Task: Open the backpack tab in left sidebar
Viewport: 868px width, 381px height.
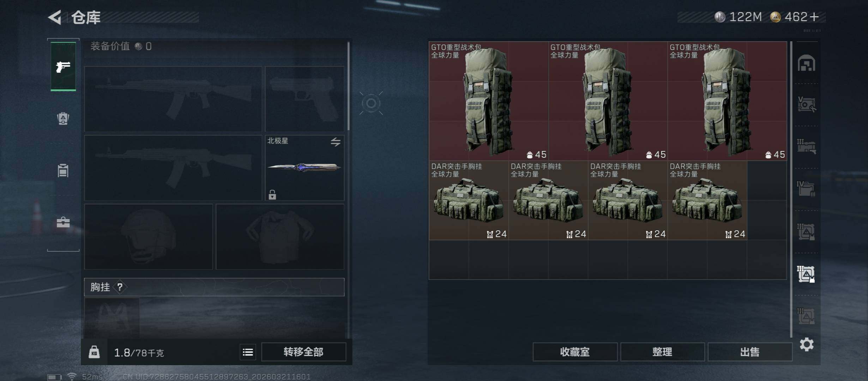Action: click(x=63, y=119)
